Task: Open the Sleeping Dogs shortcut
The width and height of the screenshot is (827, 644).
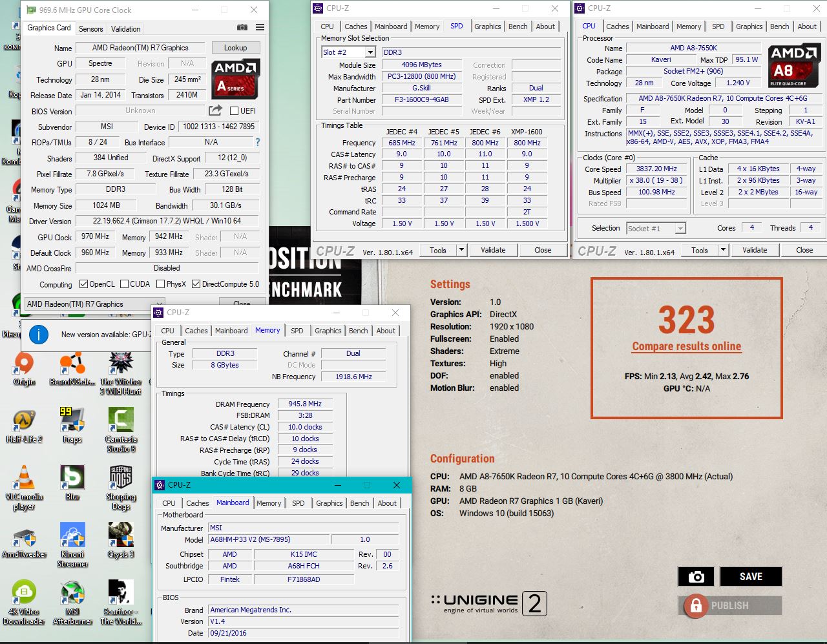Action: pyautogui.click(x=121, y=488)
